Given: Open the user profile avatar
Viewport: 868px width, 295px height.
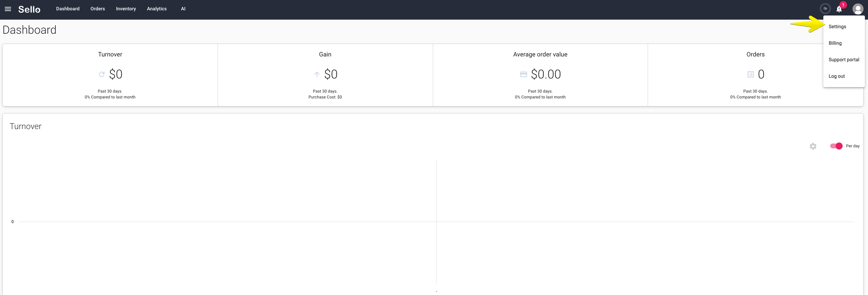Looking at the screenshot, I should click(x=858, y=9).
